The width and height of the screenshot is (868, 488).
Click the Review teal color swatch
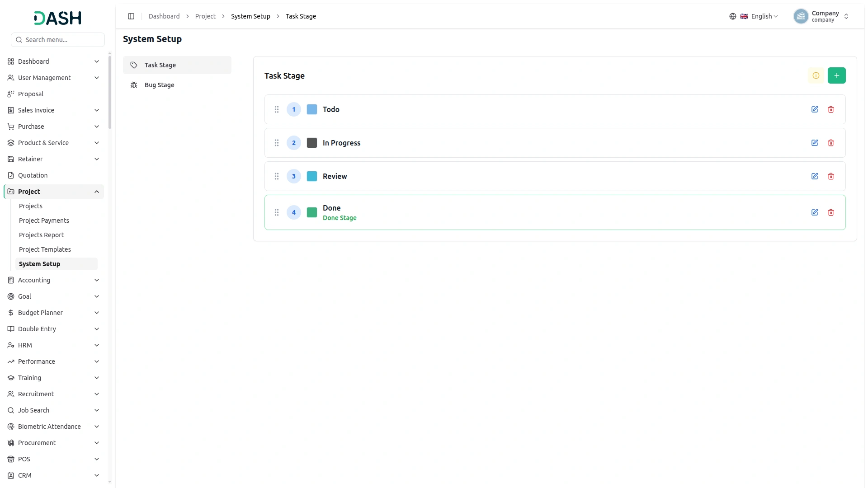(312, 176)
